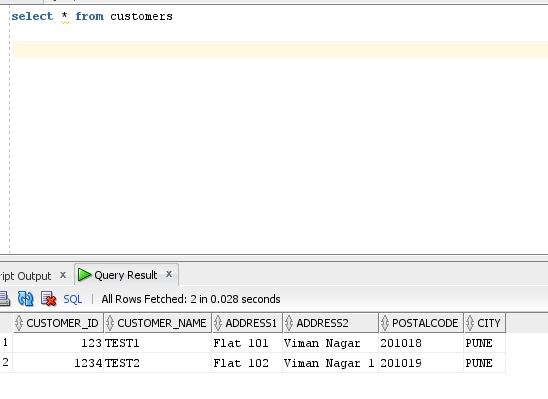Click the refresh query results icon

[x=26, y=299]
